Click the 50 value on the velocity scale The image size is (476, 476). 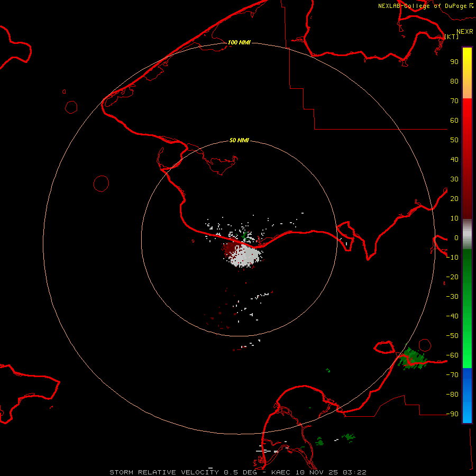click(454, 140)
